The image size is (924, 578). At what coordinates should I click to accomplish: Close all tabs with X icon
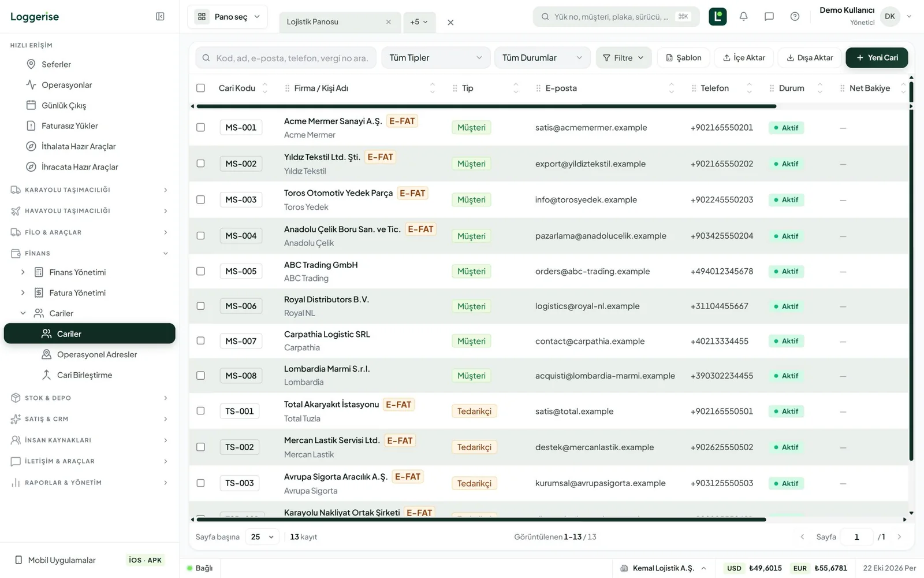[x=450, y=23]
